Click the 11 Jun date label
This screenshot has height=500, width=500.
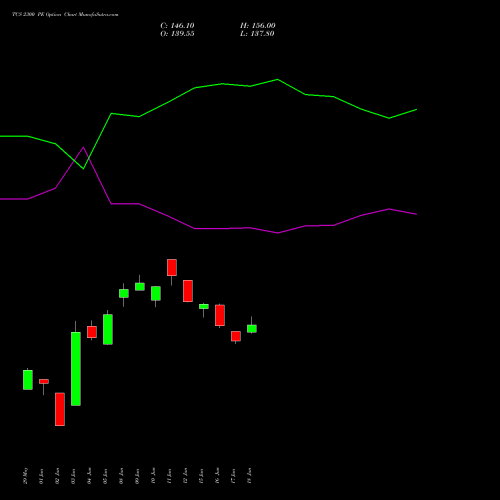point(170,476)
